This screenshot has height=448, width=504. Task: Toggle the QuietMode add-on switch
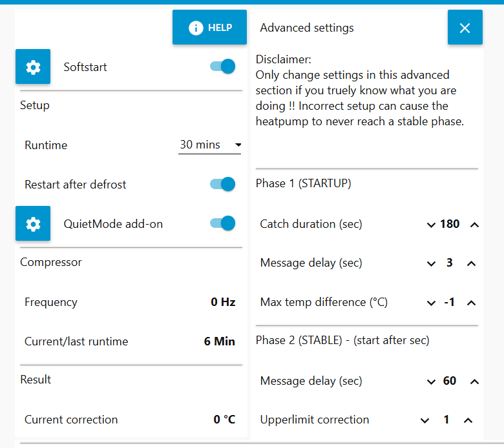[x=223, y=223]
